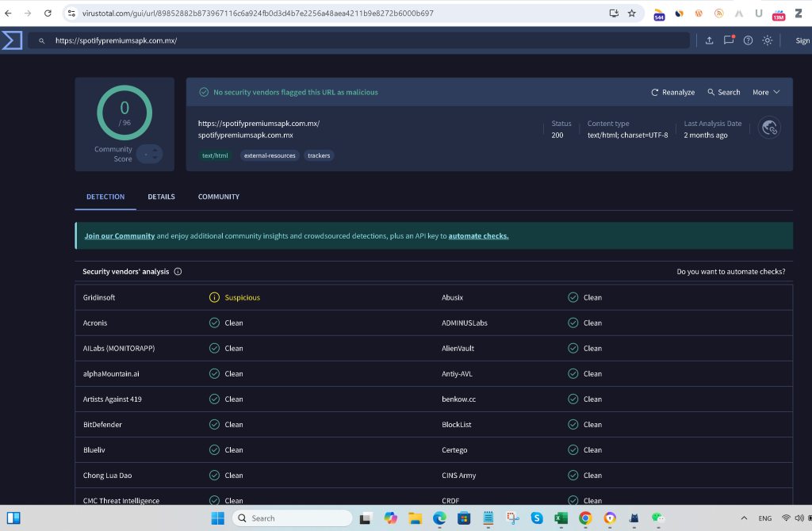Screen dimensions: 812x531
Task: Click the Sign in link
Action: pyautogui.click(x=802, y=40)
